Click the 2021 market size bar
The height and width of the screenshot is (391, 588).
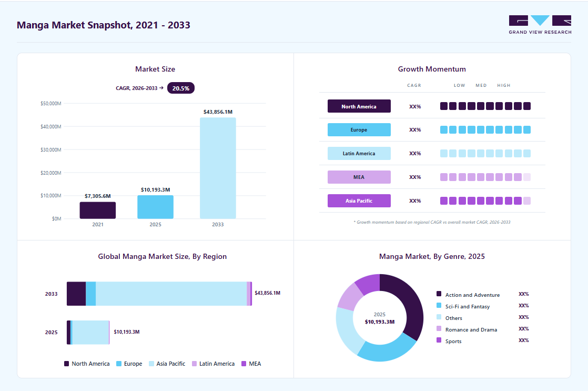click(x=98, y=210)
